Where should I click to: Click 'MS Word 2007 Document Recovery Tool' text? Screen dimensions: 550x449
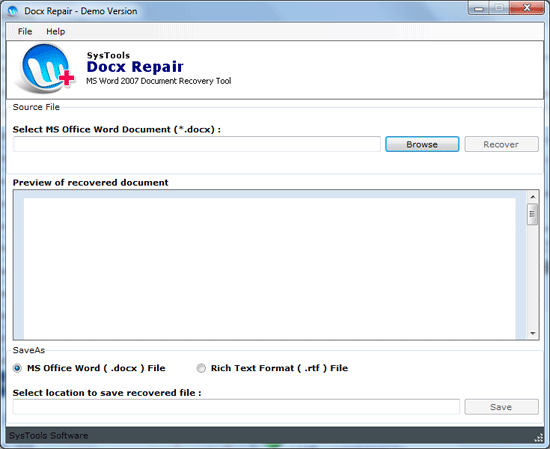pos(159,81)
